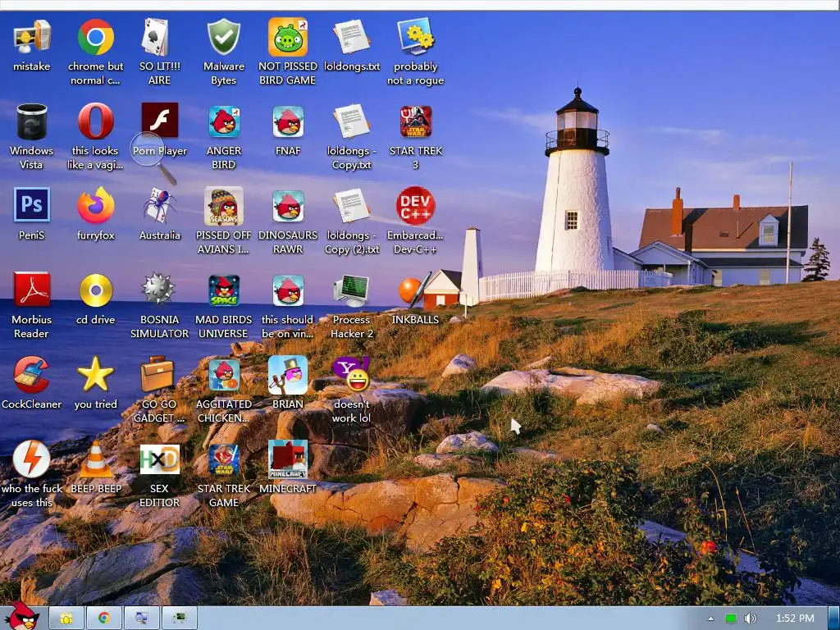
Task: Launch Process Hacker 2 desktop icon
Action: [351, 291]
